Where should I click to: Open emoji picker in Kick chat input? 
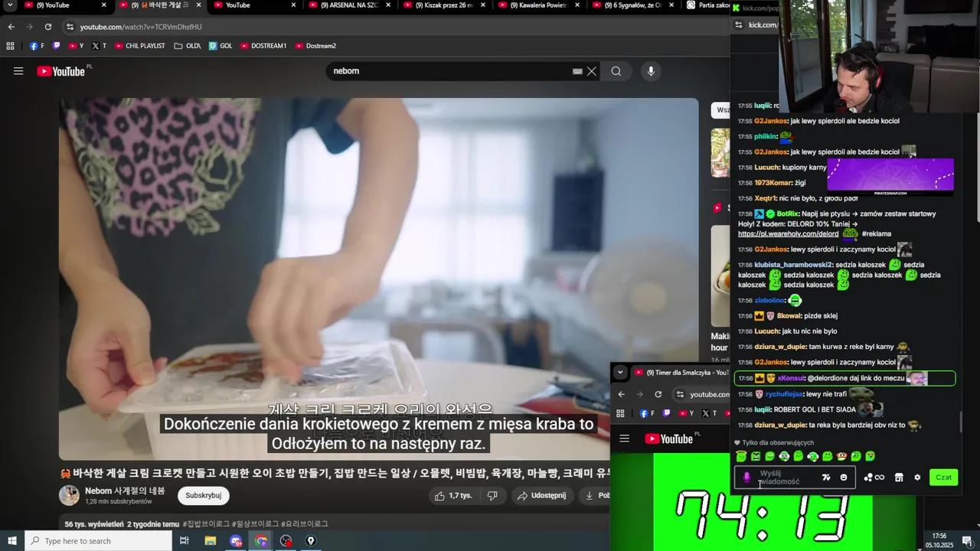844,478
